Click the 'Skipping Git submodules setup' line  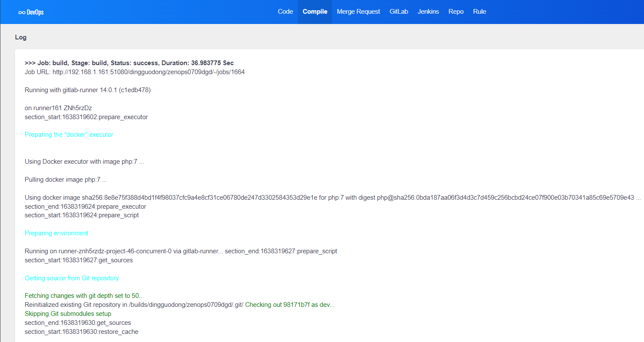68,314
